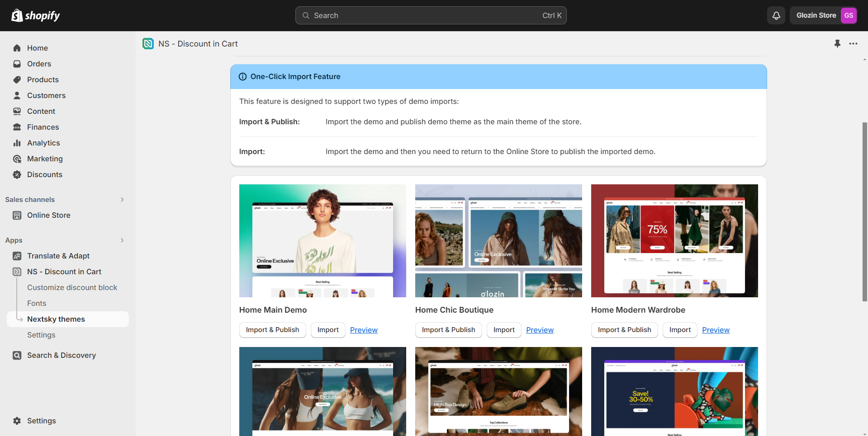Screen dimensions: 868x436
Task: Click the Glozin Store account button
Action: [x=824, y=15]
